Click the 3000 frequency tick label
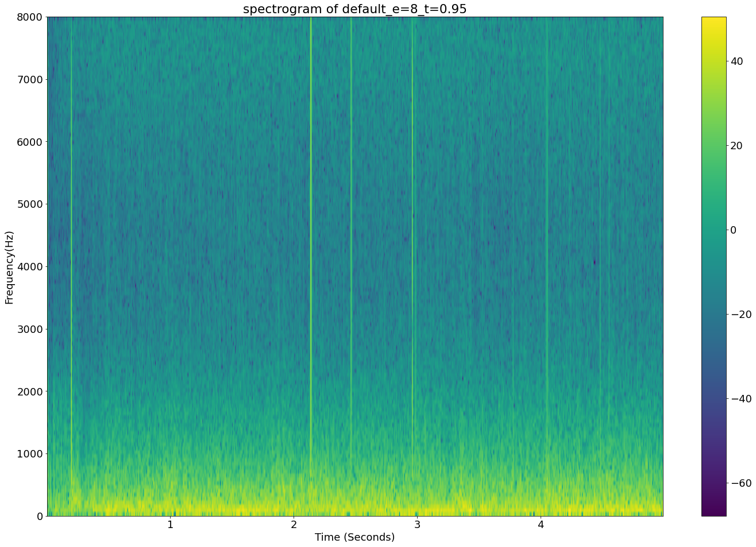 tap(31, 329)
